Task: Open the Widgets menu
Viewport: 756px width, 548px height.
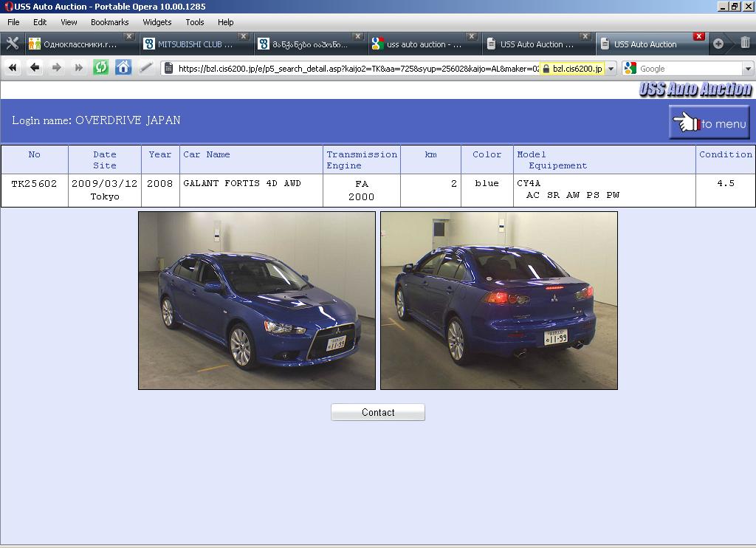Action: click(x=157, y=22)
